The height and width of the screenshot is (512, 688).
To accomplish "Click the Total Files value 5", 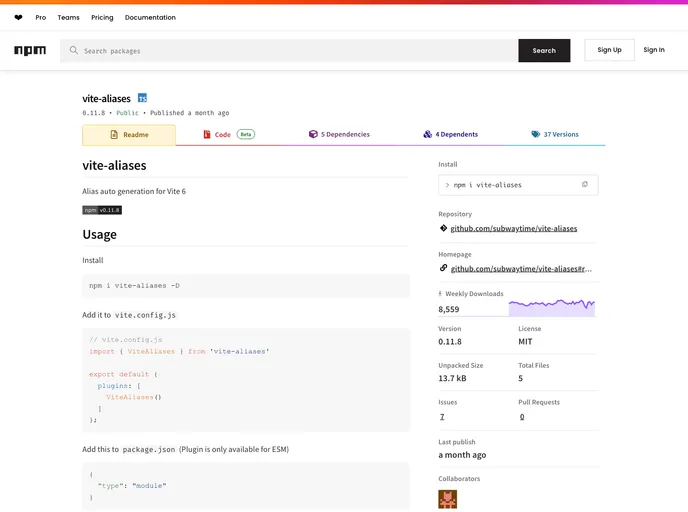I will pos(520,378).
